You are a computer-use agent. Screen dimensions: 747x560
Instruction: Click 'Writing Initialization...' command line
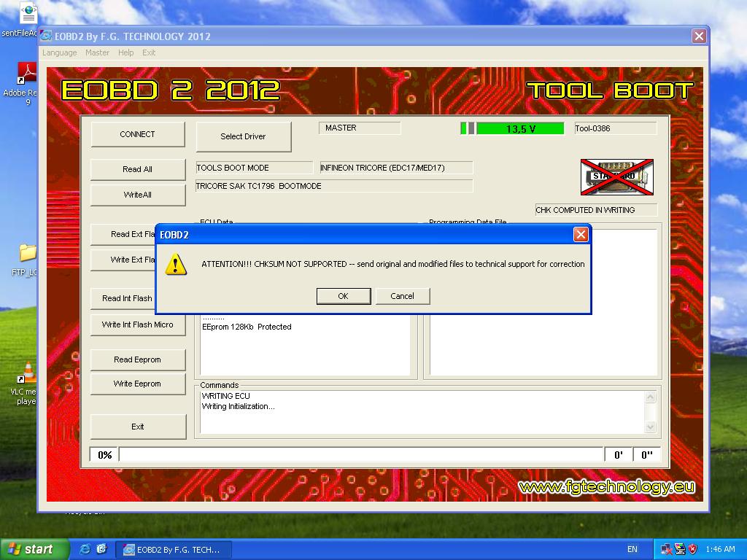click(x=239, y=406)
